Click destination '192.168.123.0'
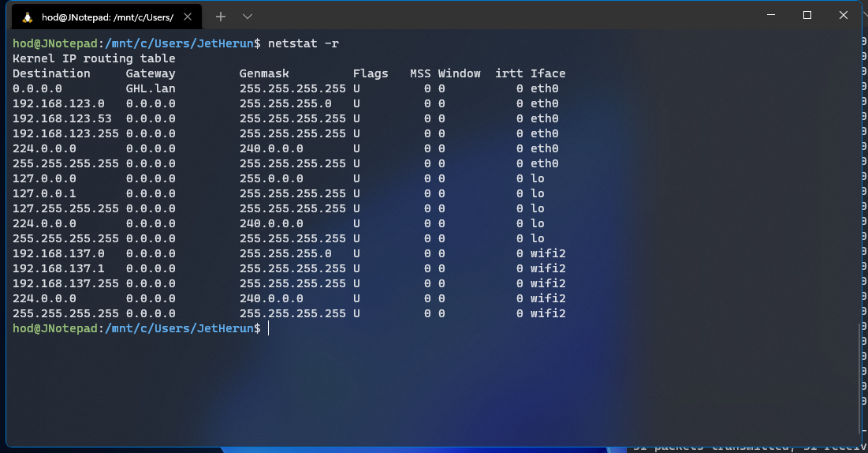This screenshot has height=453, width=868. click(58, 103)
